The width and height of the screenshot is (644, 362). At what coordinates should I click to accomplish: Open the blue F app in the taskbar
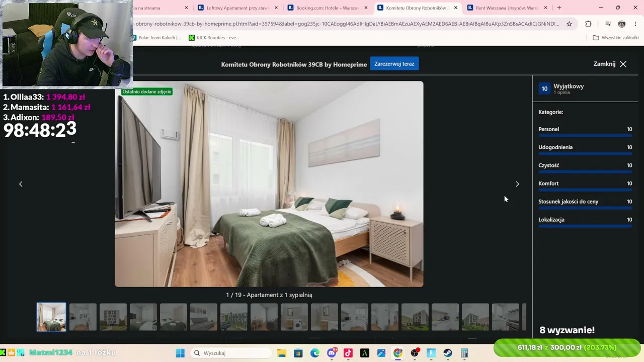(x=431, y=353)
